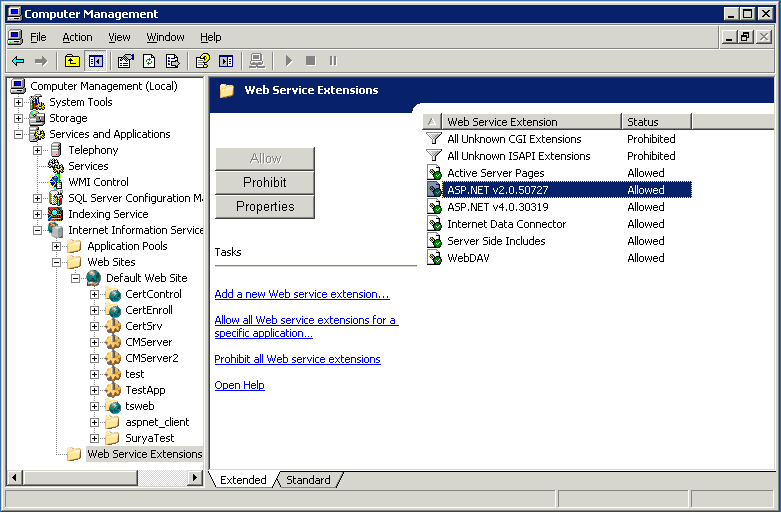Expand the Storage node
The width and height of the screenshot is (781, 513).
coord(18,118)
